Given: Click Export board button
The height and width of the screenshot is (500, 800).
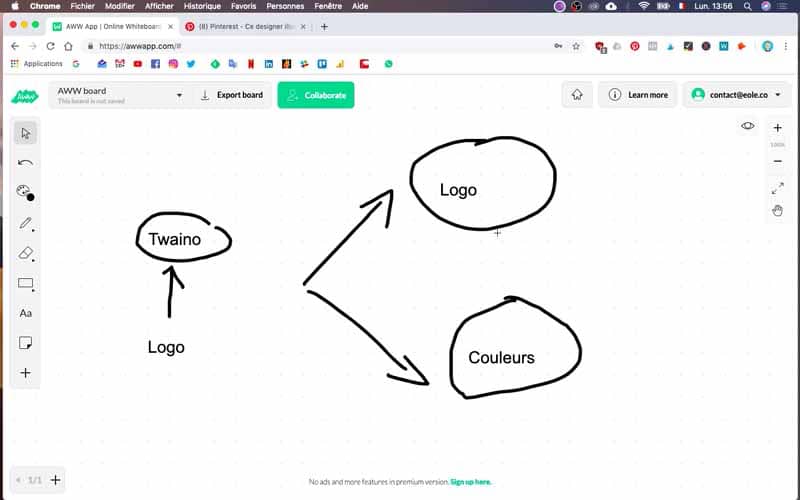Looking at the screenshot, I should 232,95.
